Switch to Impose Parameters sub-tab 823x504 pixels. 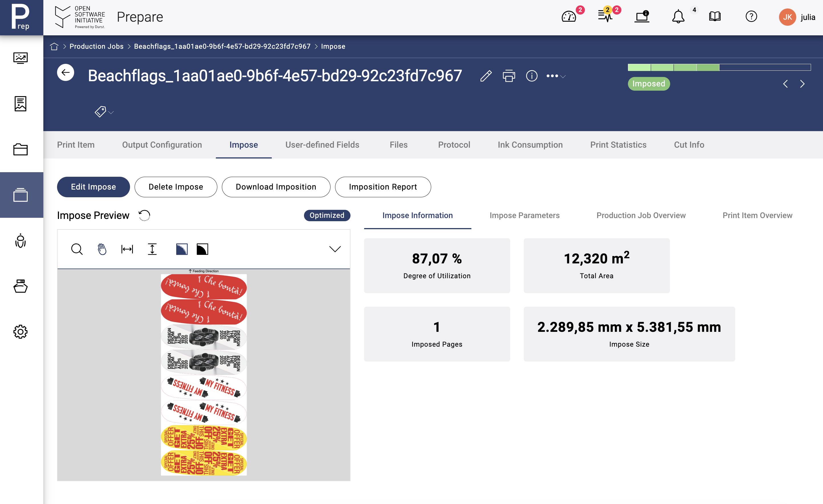[524, 216]
